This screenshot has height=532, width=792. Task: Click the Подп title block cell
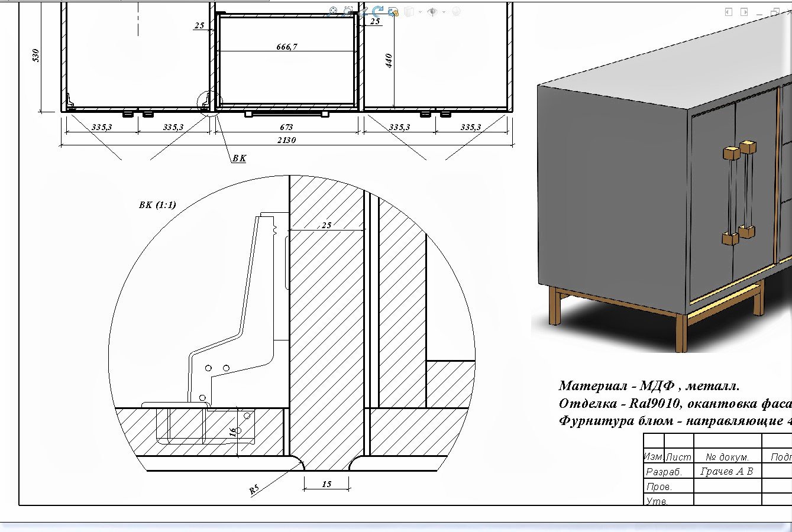click(777, 457)
